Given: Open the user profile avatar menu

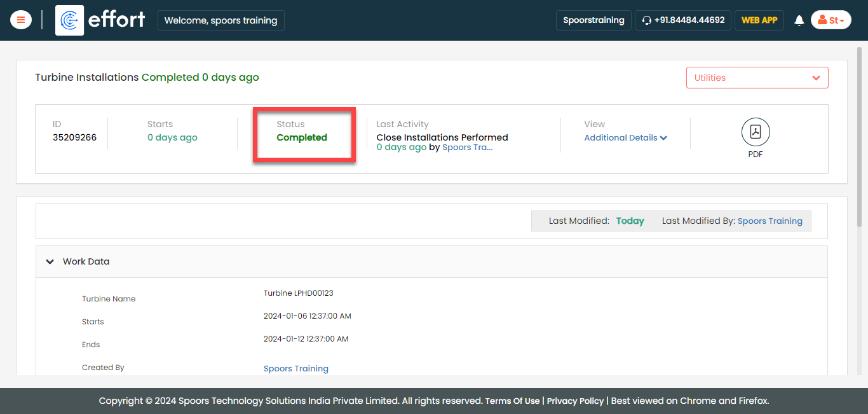Looking at the screenshot, I should point(831,20).
